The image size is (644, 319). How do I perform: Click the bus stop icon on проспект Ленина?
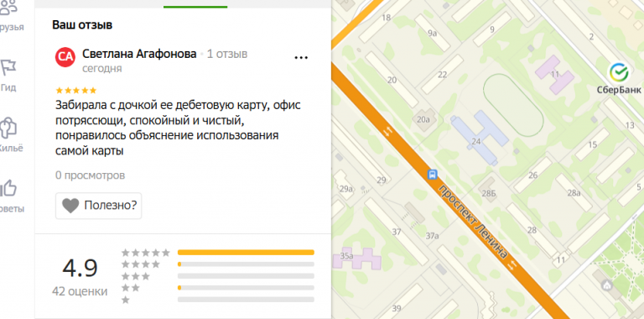(x=433, y=175)
